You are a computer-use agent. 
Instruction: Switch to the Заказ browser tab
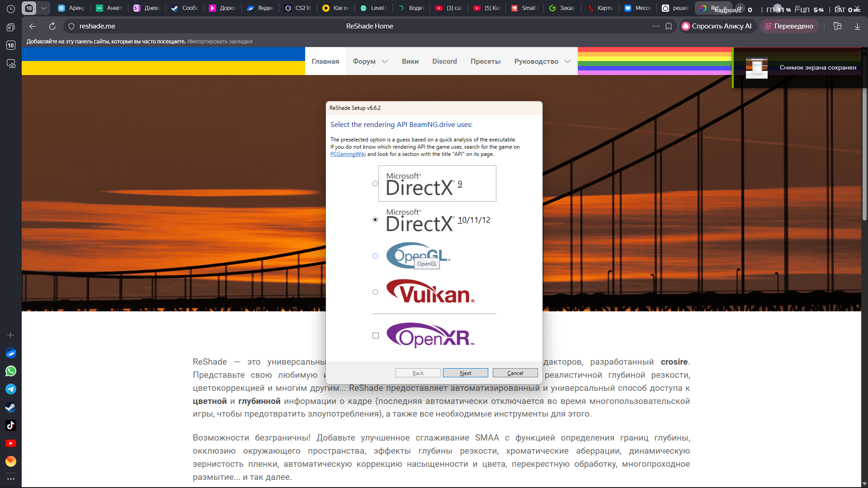coord(562,8)
